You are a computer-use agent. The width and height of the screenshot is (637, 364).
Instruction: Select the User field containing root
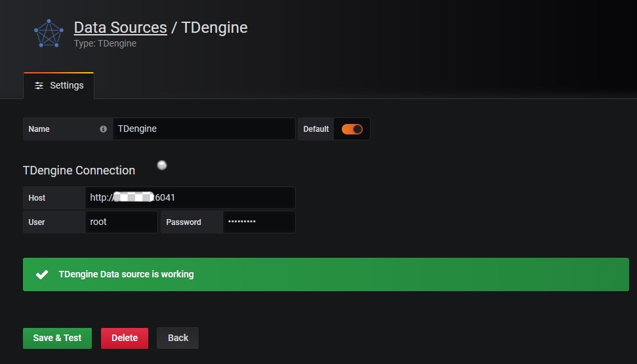click(121, 222)
